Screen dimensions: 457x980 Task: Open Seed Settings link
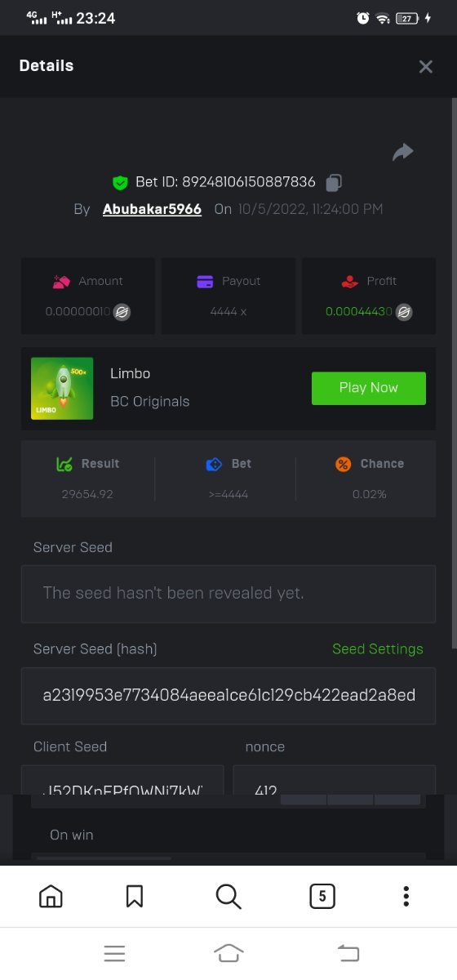378,649
